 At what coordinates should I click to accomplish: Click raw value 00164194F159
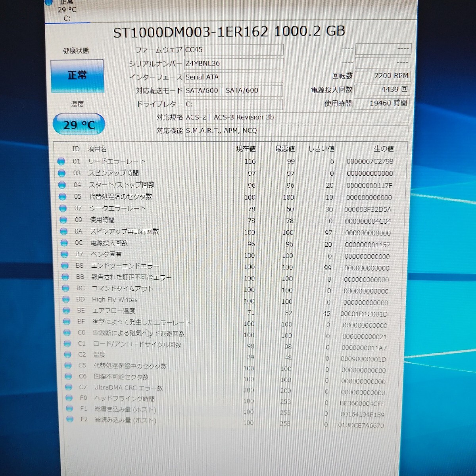pos(362,415)
